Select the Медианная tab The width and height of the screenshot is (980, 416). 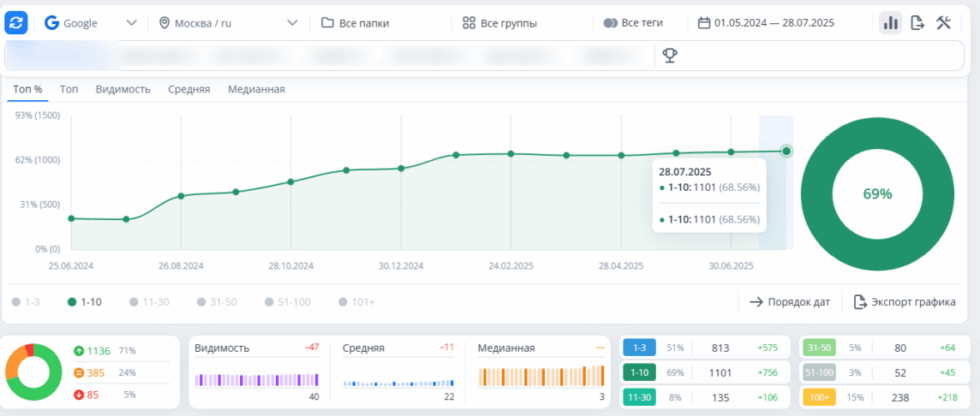click(x=257, y=89)
